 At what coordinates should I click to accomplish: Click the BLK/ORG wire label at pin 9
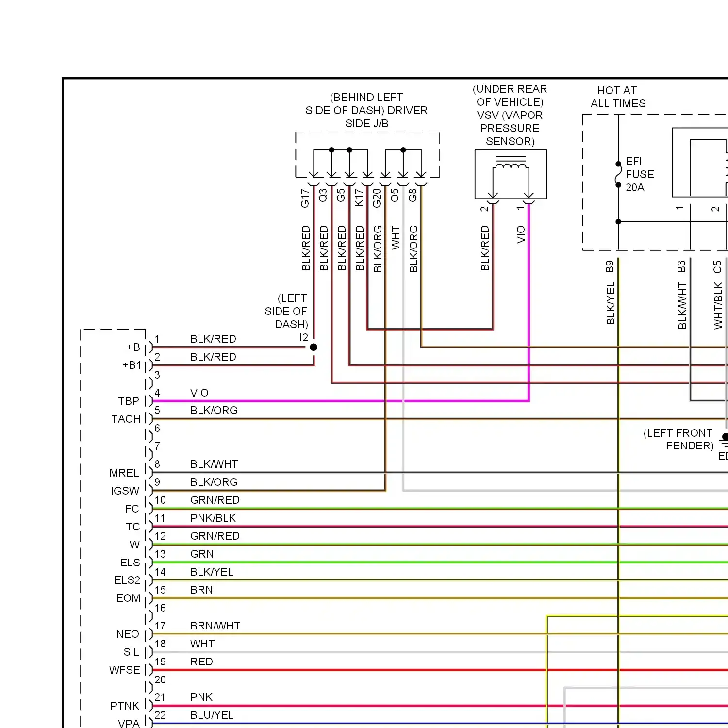214,482
